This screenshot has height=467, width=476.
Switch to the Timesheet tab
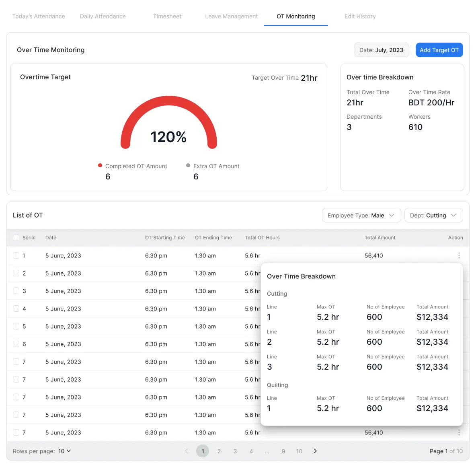point(167,16)
